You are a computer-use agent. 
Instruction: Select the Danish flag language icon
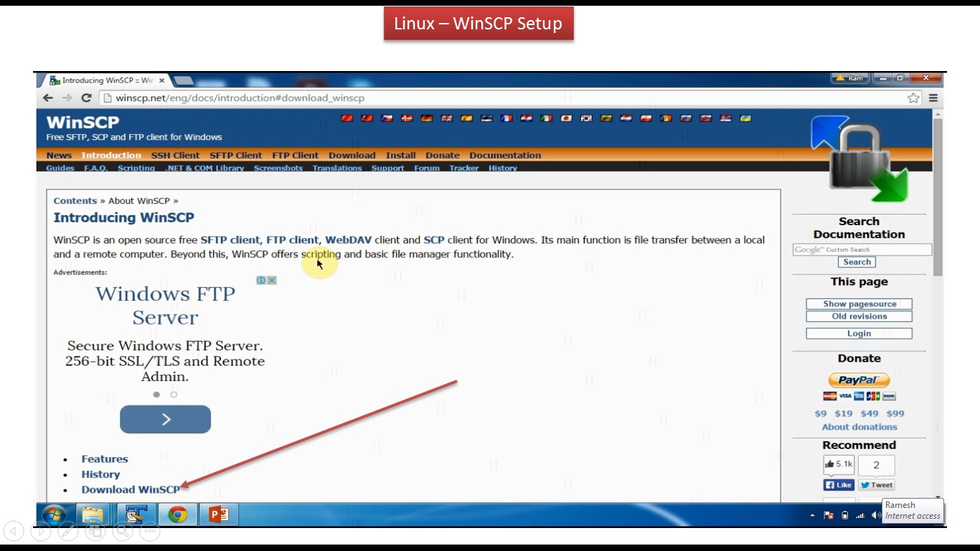point(407,118)
